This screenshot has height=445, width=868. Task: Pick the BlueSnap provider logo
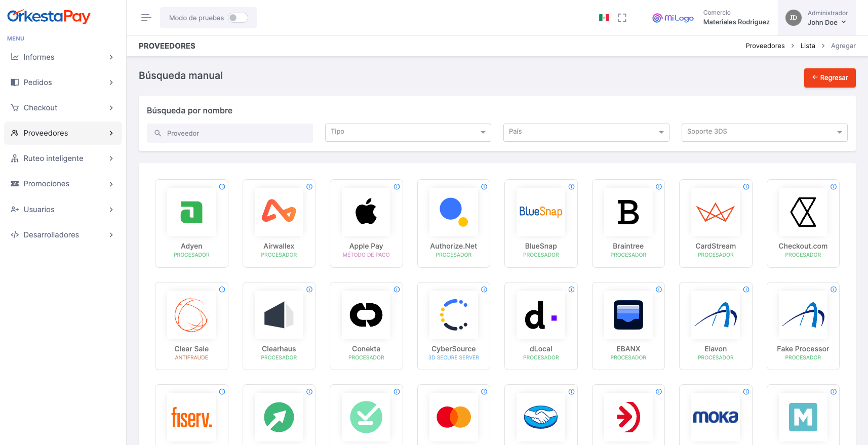point(541,212)
